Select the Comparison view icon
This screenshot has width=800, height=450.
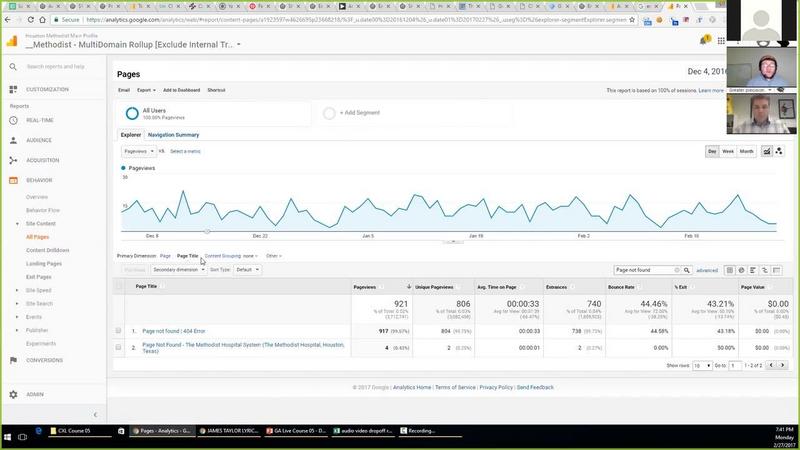pyautogui.click(x=765, y=270)
